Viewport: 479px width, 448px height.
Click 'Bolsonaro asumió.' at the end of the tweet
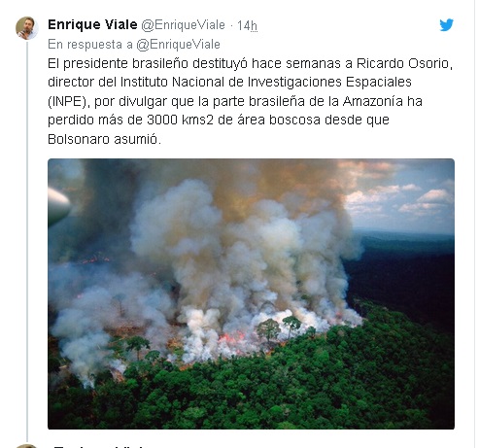pyautogui.click(x=104, y=139)
